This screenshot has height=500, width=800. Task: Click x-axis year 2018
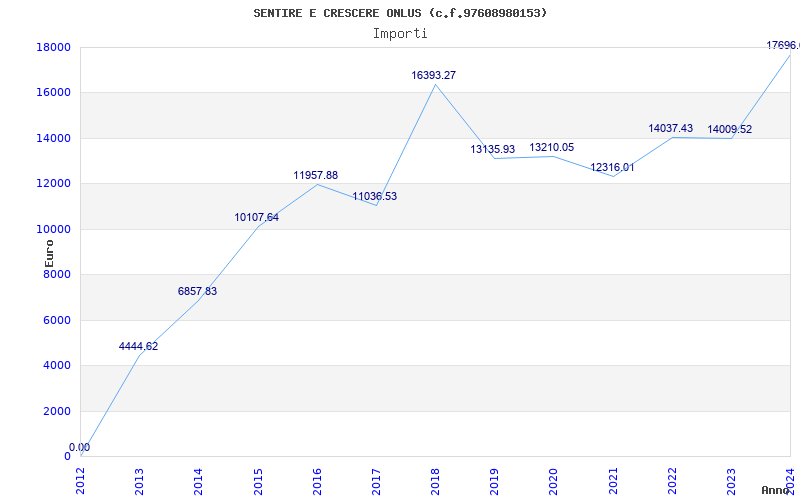pos(435,481)
